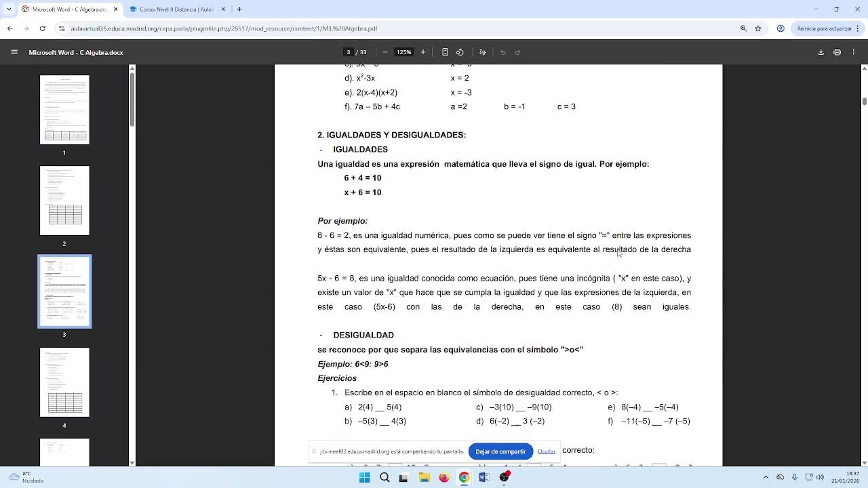
Task: Click the fit to page icon
Action: coord(445,52)
